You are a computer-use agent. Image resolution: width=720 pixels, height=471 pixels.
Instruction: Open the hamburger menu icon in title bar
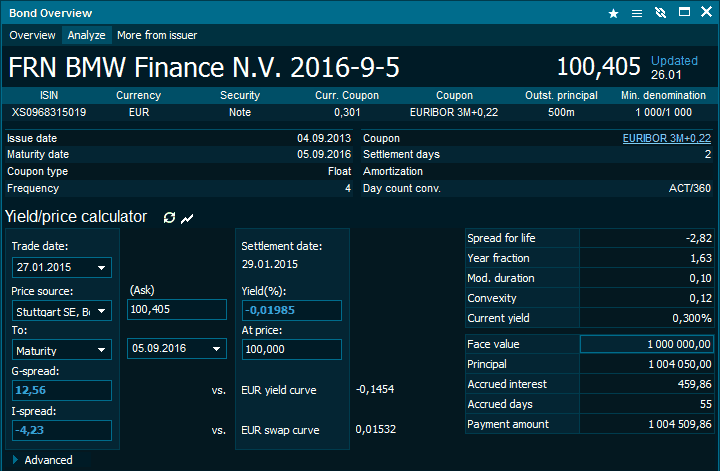click(x=637, y=13)
